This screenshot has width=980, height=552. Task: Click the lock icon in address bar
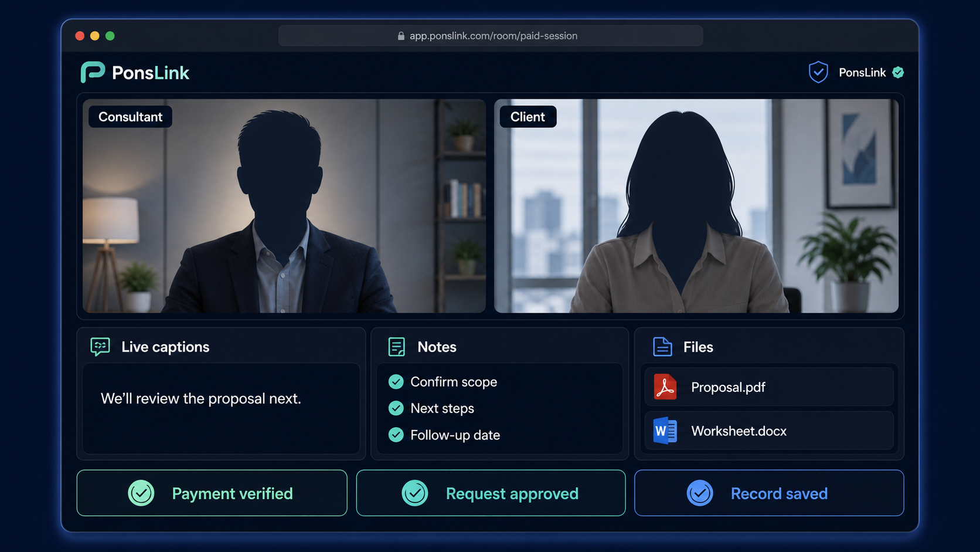401,36
